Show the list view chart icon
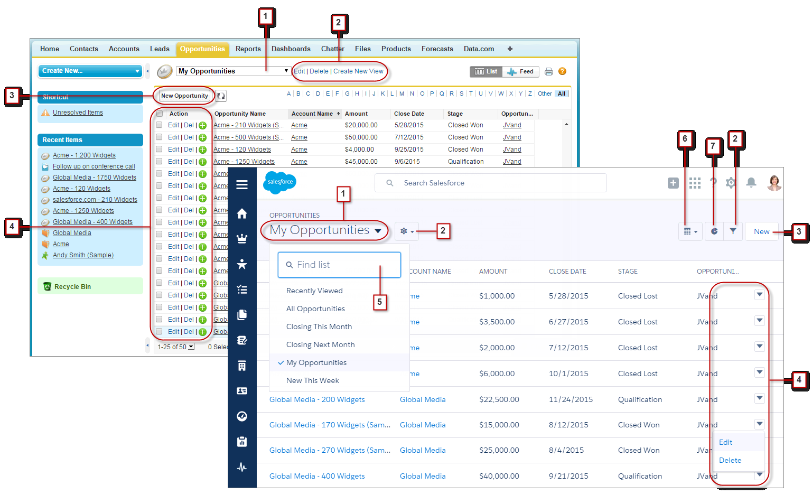Screen dimensions: 812x504 714,231
